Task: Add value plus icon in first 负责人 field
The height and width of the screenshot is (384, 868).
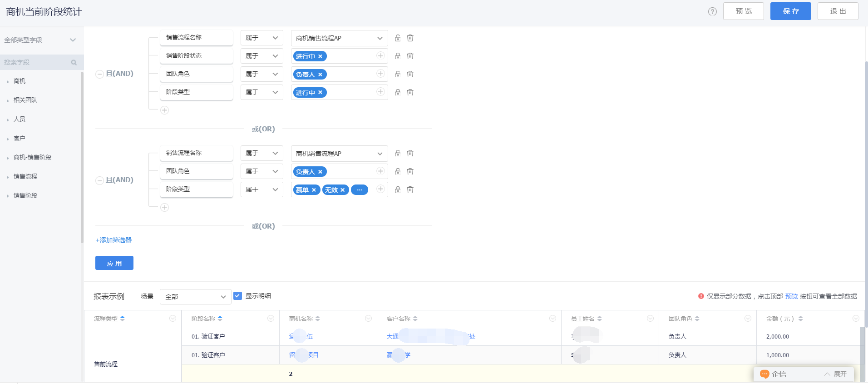Action: (380, 74)
